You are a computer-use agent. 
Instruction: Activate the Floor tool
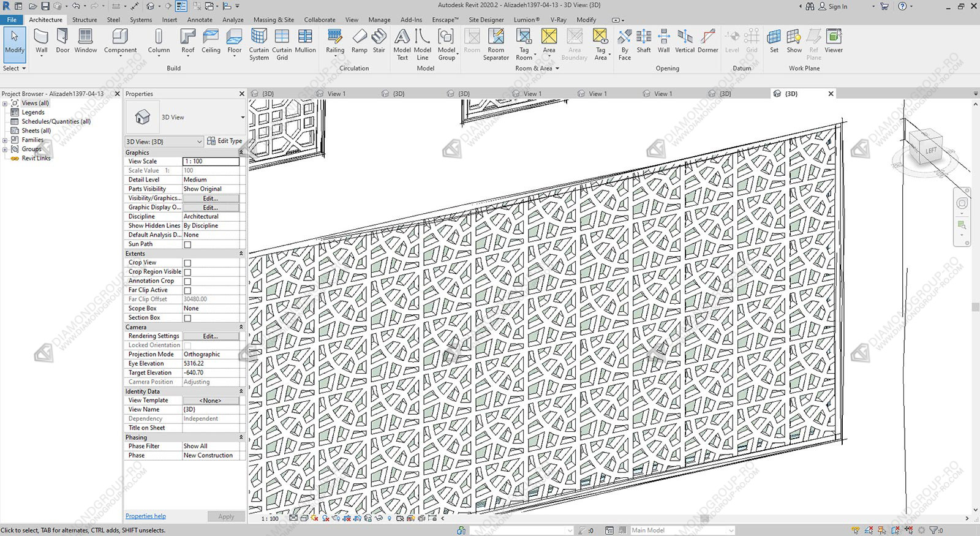pyautogui.click(x=234, y=42)
